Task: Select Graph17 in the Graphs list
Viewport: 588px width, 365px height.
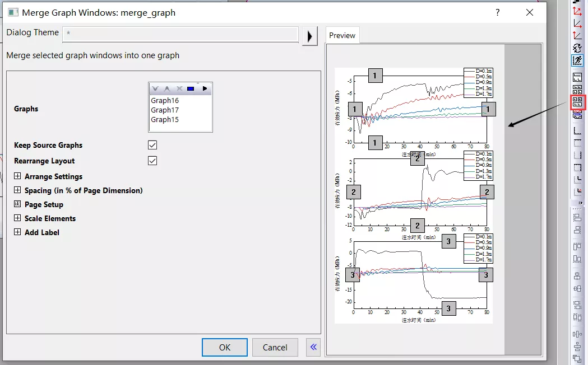Action: point(165,110)
